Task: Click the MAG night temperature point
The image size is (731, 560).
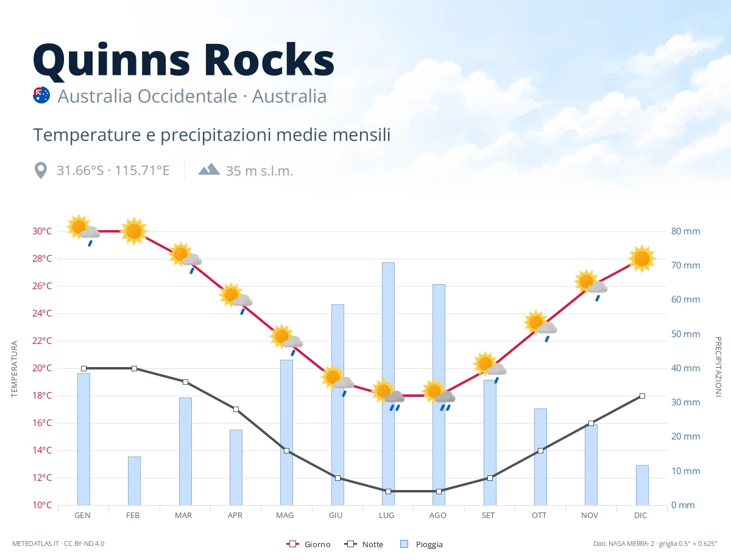Action: [x=286, y=450]
